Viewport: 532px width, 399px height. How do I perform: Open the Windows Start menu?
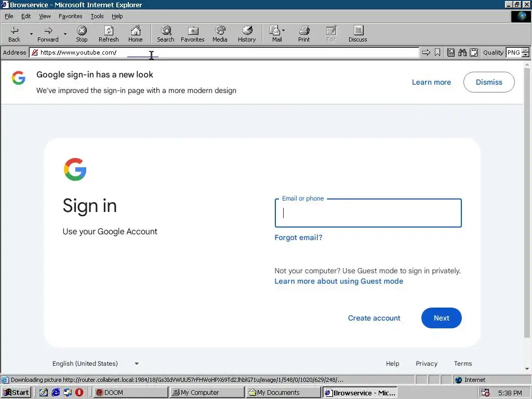tap(16, 393)
